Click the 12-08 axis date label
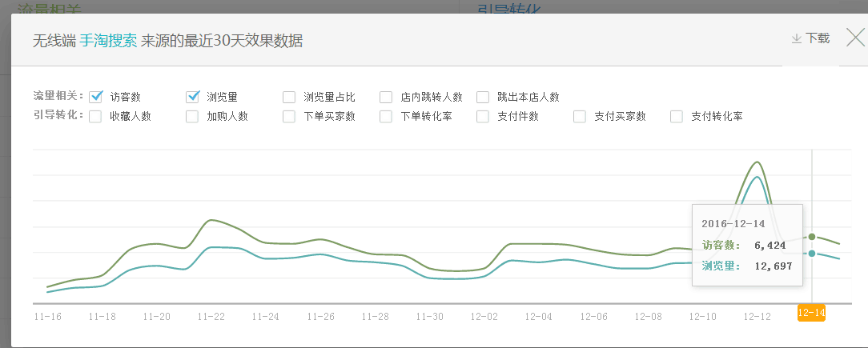Viewport: 868px width, 348px height. coord(648,317)
